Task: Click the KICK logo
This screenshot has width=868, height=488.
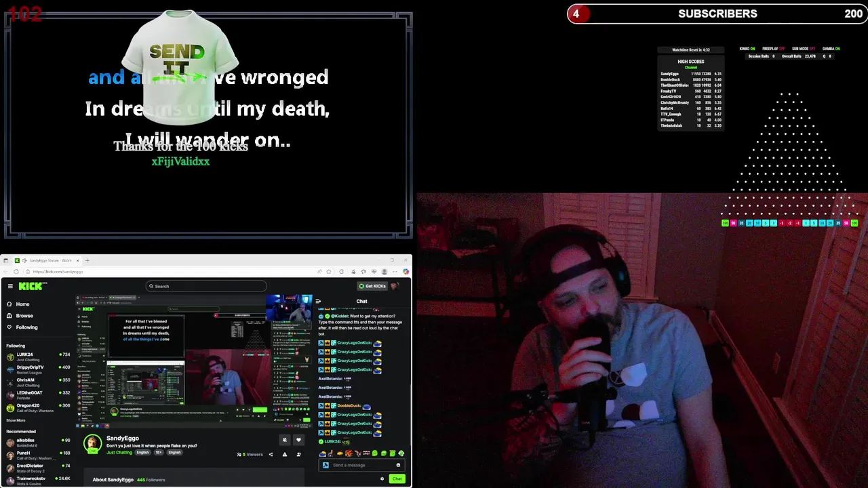Action: pos(33,286)
